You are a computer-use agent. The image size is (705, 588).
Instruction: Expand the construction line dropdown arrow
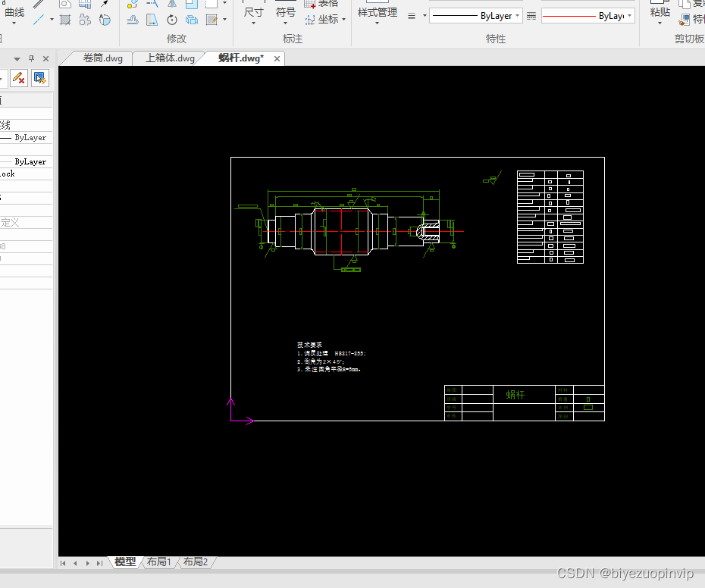pyautogui.click(x=52, y=20)
